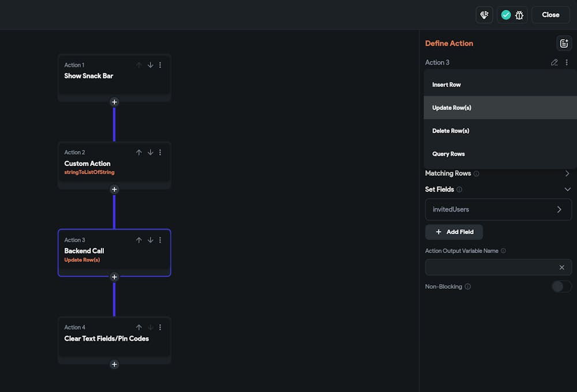
Task: Click the Close button
Action: click(550, 15)
